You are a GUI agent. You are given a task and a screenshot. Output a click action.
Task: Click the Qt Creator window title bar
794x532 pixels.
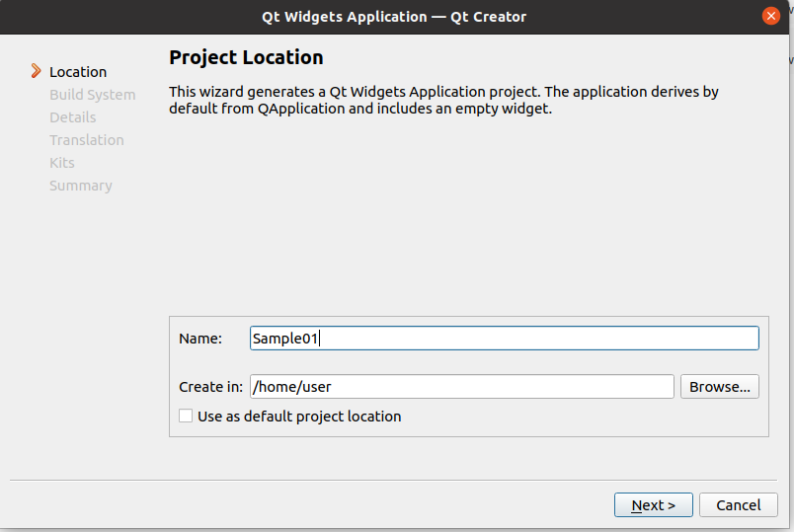[x=393, y=16]
